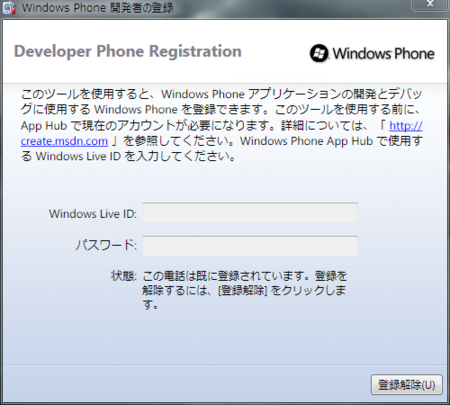Click the パスワード password field

tap(250, 246)
